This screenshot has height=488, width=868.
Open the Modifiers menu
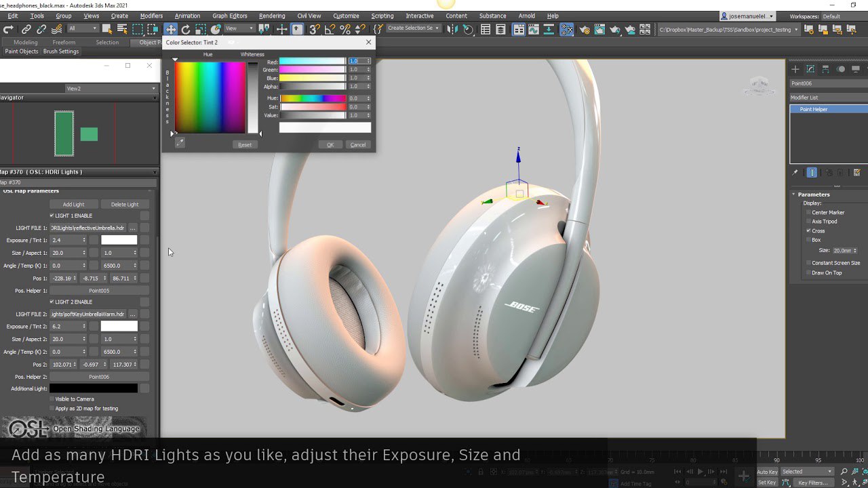[x=151, y=16]
